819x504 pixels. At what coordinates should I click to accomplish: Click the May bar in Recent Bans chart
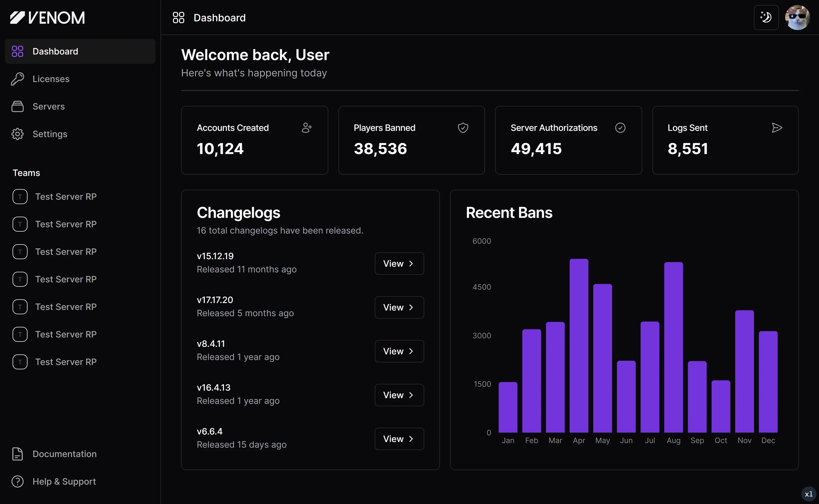tap(603, 358)
